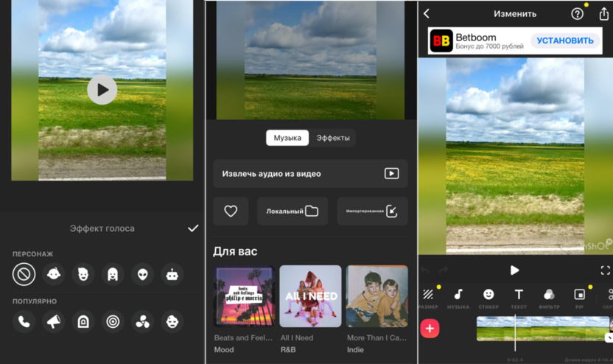Screen dimensions: 613x364
Task: Apply the mask face voice effect
Action: pyautogui.click(x=172, y=322)
